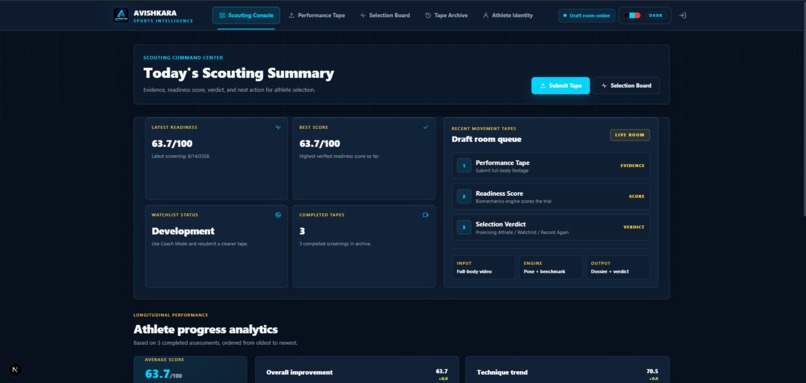Click Latest screening date text
The image size is (806, 383).
pyautogui.click(x=180, y=156)
